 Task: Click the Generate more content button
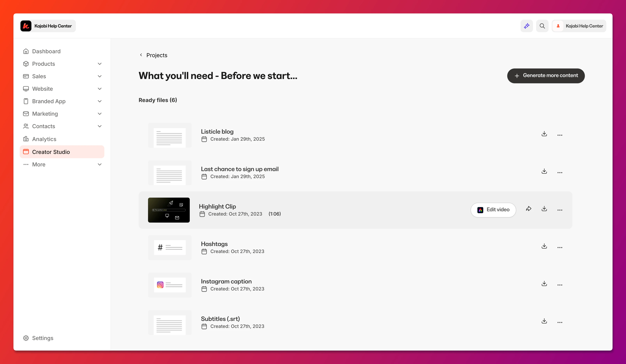[546, 75]
